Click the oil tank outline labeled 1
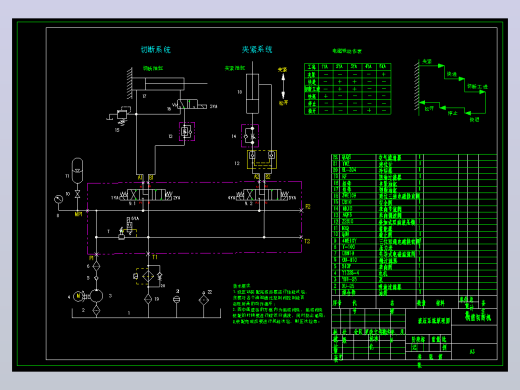 coord(146,313)
